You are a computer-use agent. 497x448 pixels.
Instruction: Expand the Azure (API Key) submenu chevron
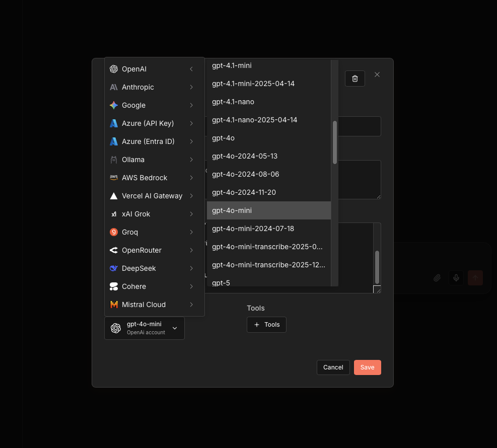click(191, 123)
